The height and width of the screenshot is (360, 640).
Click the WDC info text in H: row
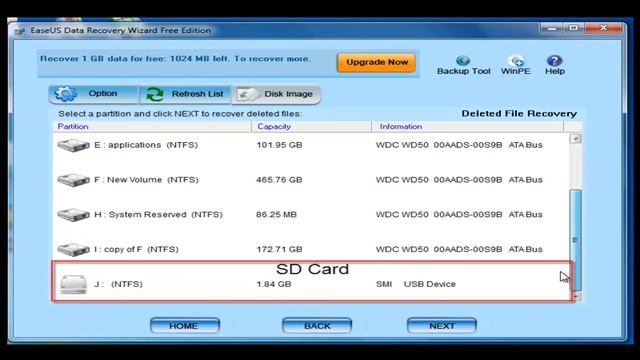459,214
